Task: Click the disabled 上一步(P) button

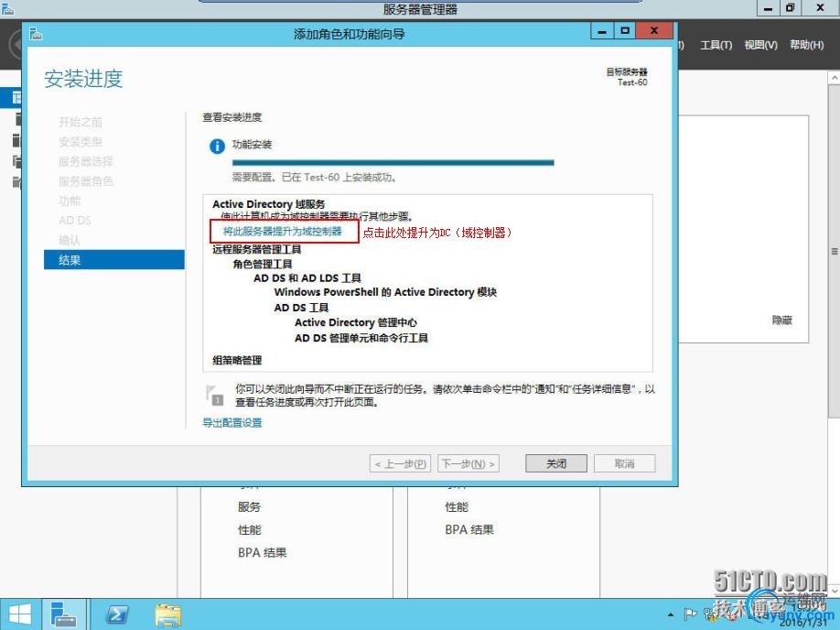Action: [x=400, y=463]
